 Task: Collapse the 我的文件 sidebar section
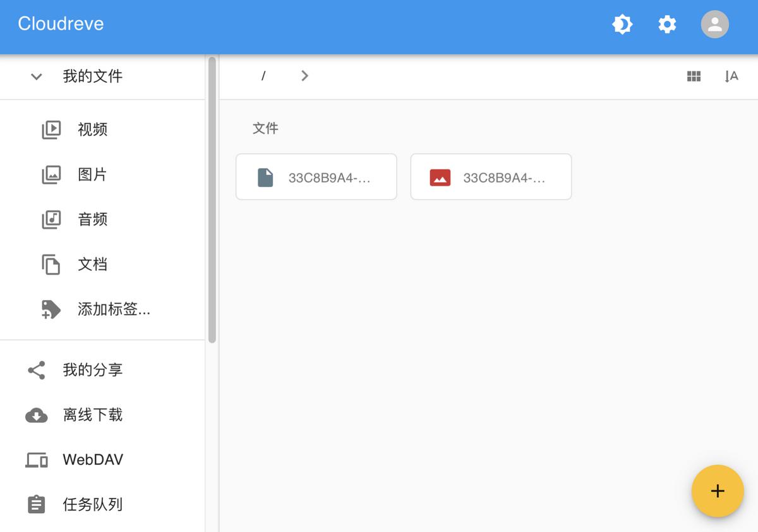36,76
